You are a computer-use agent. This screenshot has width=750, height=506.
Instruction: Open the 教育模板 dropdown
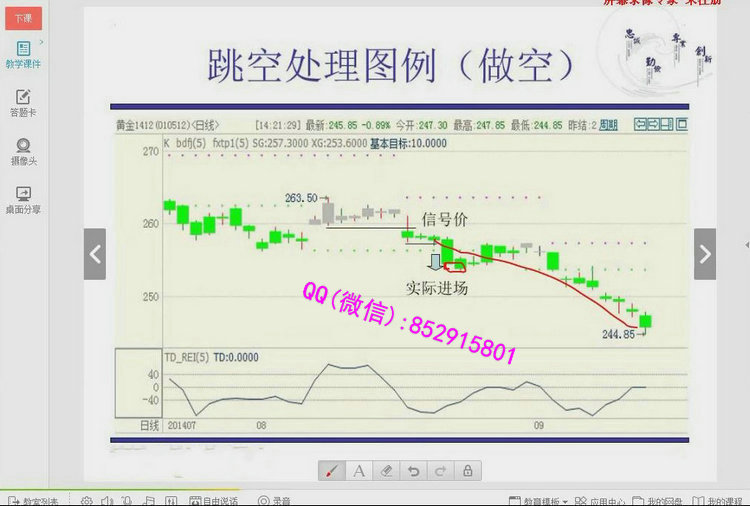point(545,500)
